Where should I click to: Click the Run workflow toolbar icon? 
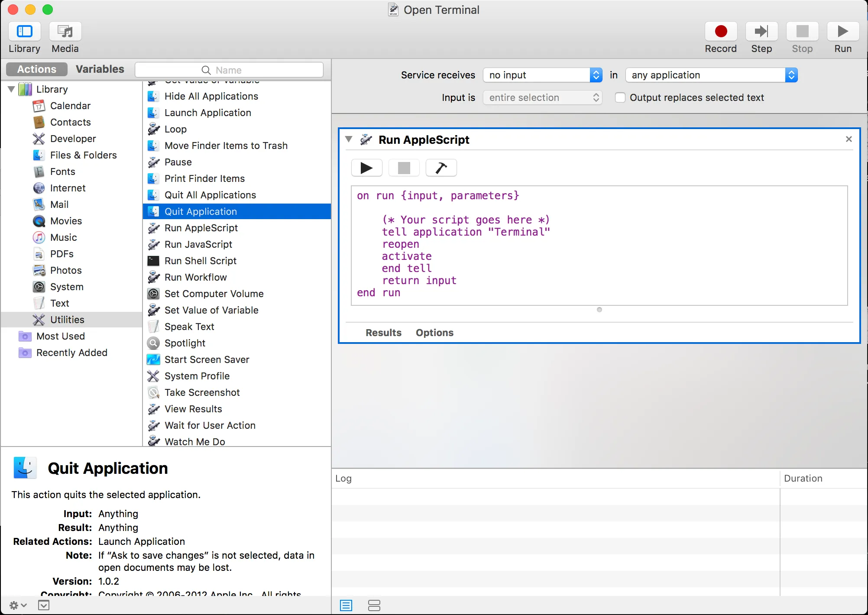(x=842, y=32)
